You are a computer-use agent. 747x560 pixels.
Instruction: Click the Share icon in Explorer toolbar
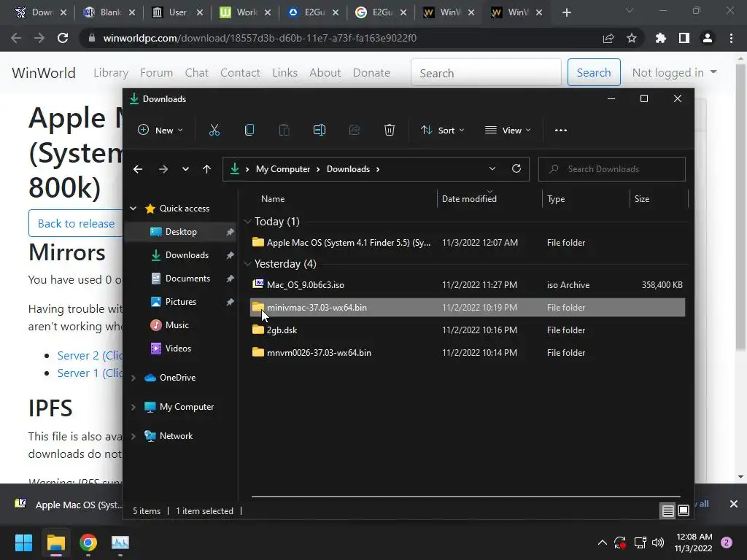tap(355, 130)
